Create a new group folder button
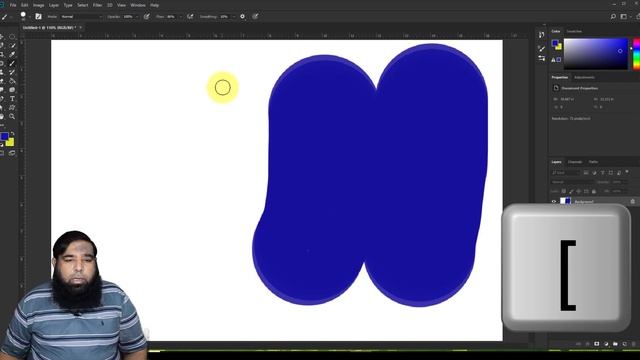 click(615, 344)
